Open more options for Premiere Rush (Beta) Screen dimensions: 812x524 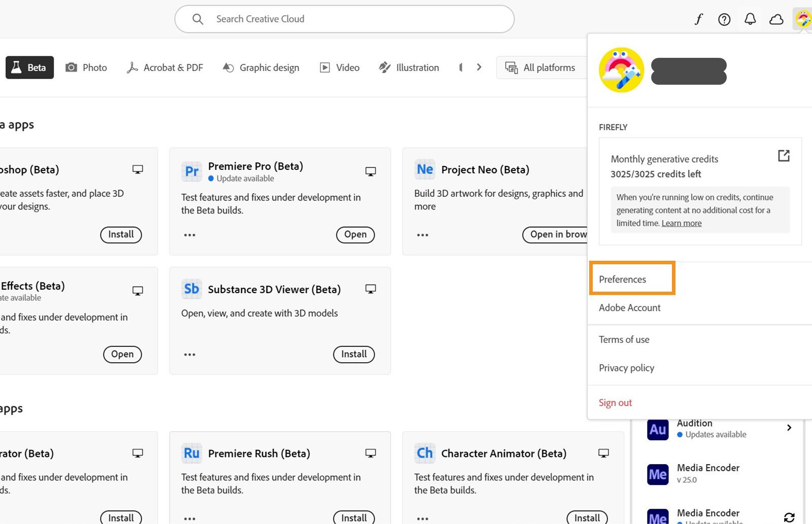click(190, 518)
